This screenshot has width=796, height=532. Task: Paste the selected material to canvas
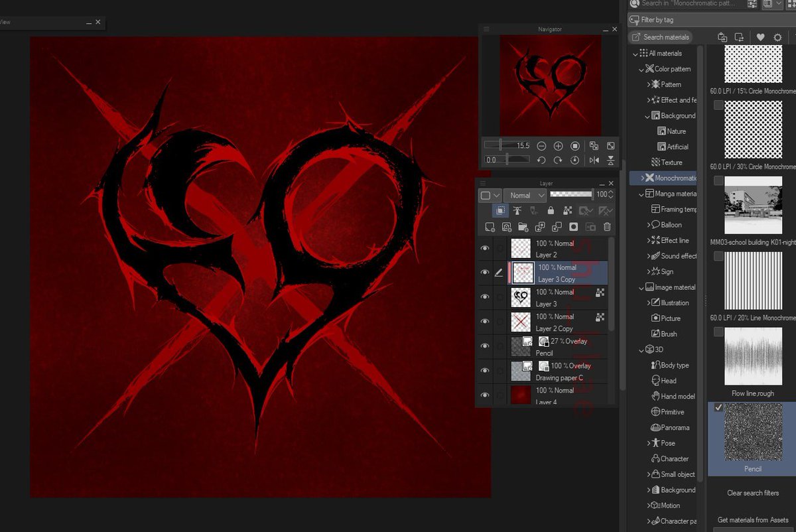(722, 37)
